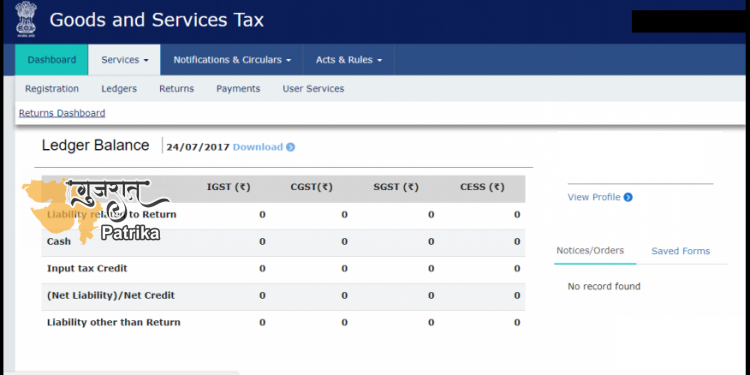Click the View Profile arrow icon
The width and height of the screenshot is (750, 375).
[x=628, y=197]
